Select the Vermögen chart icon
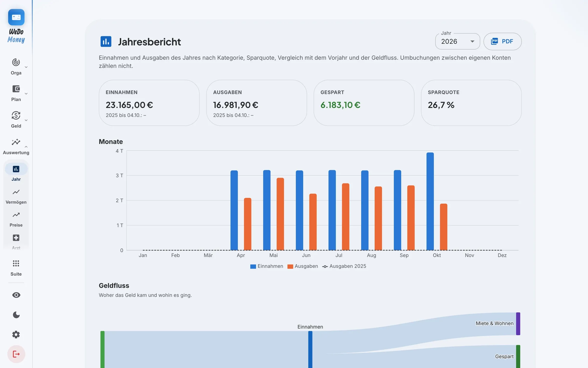This screenshot has height=368, width=588. (x=16, y=192)
